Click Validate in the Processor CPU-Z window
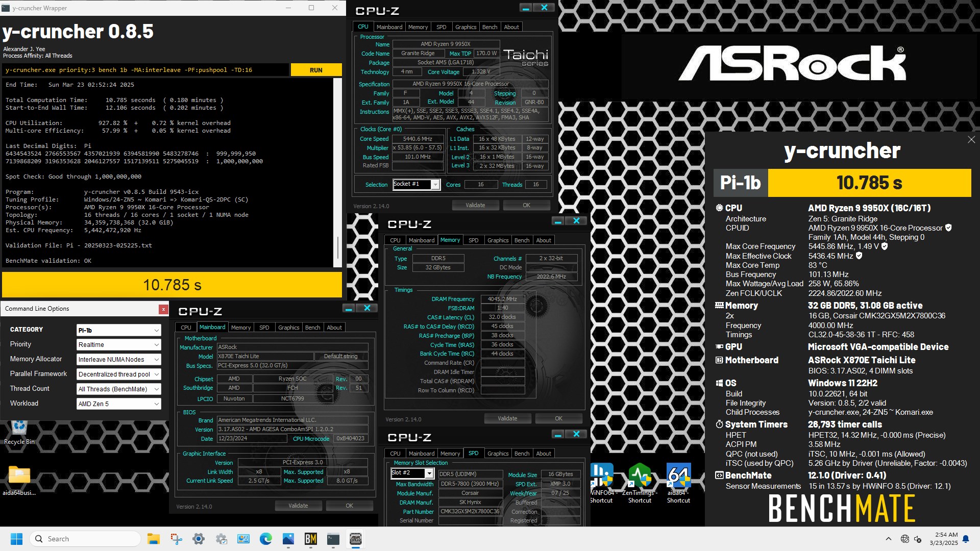This screenshot has height=551, width=980. click(x=475, y=205)
